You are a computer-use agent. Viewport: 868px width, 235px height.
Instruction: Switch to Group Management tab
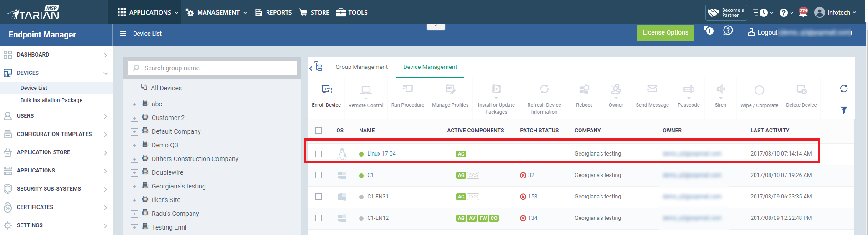click(361, 67)
